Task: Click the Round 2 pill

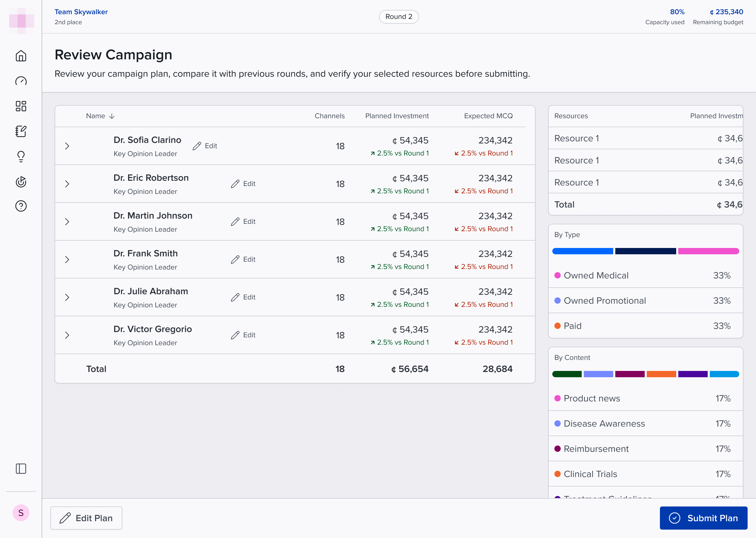Action: click(398, 17)
